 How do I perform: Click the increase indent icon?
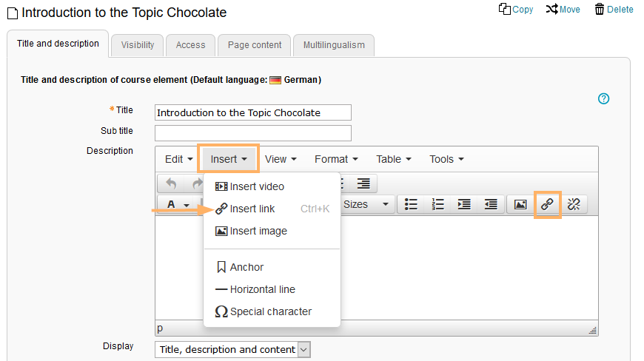pyautogui.click(x=464, y=204)
